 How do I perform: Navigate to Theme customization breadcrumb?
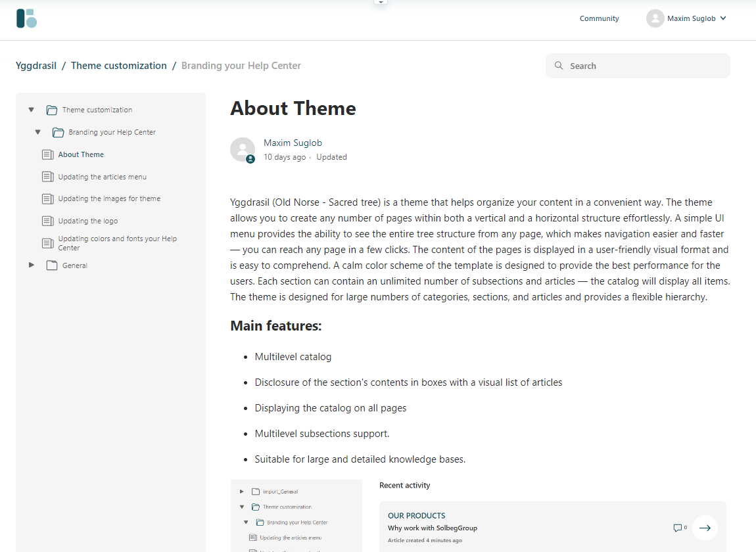tap(118, 66)
